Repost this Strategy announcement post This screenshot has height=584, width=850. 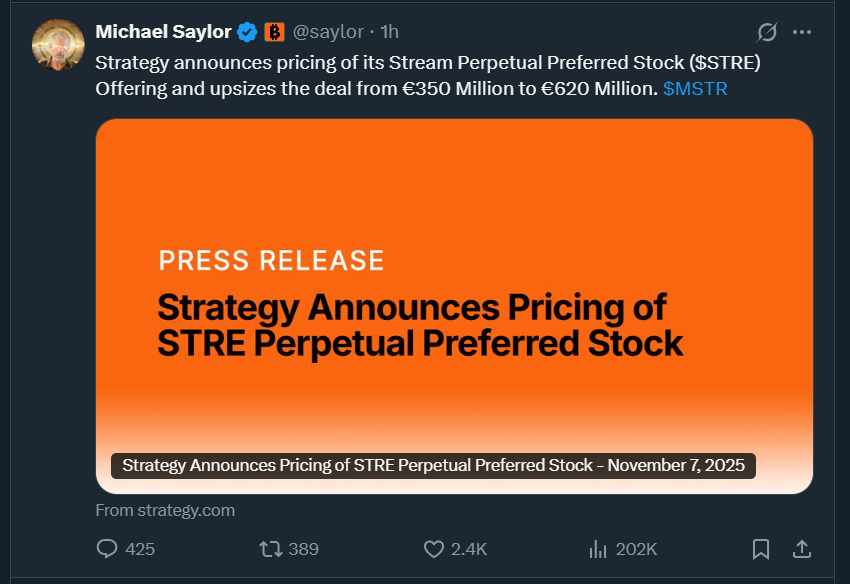[270, 549]
